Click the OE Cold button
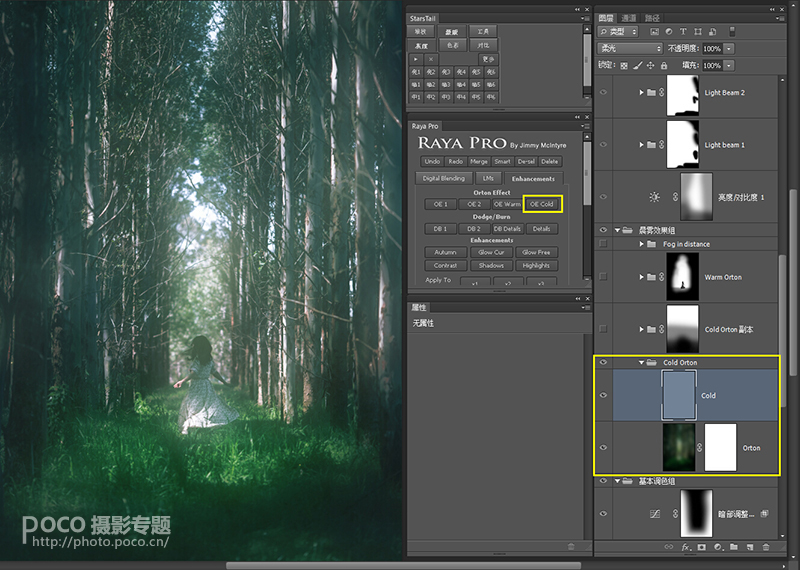 pyautogui.click(x=542, y=204)
